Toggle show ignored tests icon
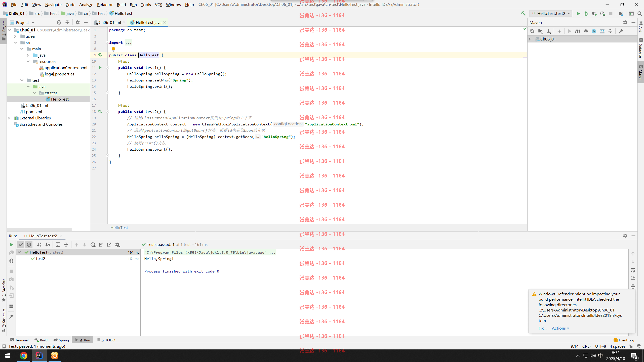 coord(29,245)
